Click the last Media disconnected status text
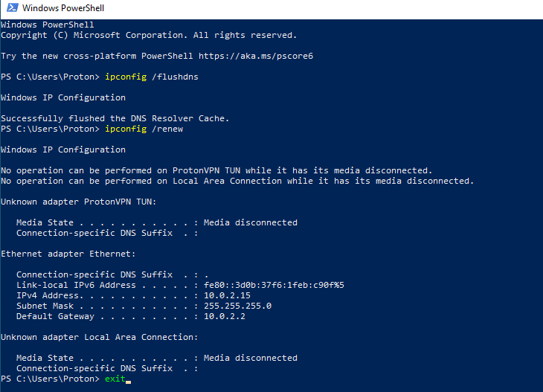Image resolution: width=543 pixels, height=392 pixels. [x=251, y=358]
